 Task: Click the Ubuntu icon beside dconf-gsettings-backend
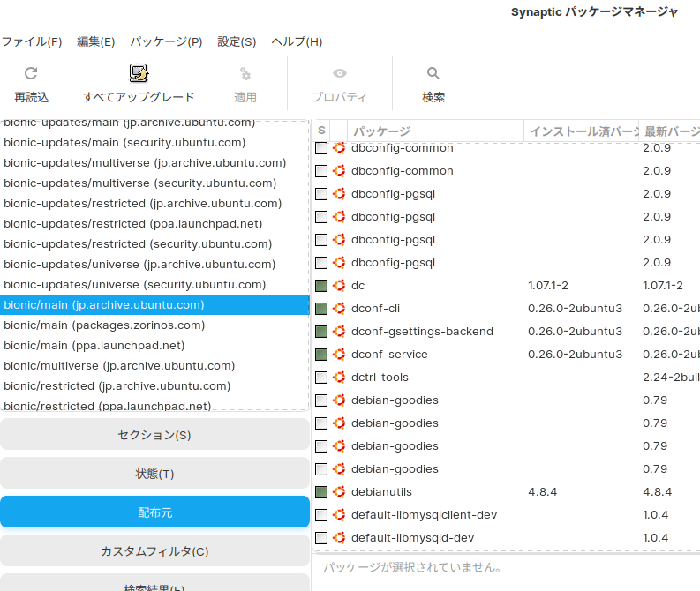(339, 332)
